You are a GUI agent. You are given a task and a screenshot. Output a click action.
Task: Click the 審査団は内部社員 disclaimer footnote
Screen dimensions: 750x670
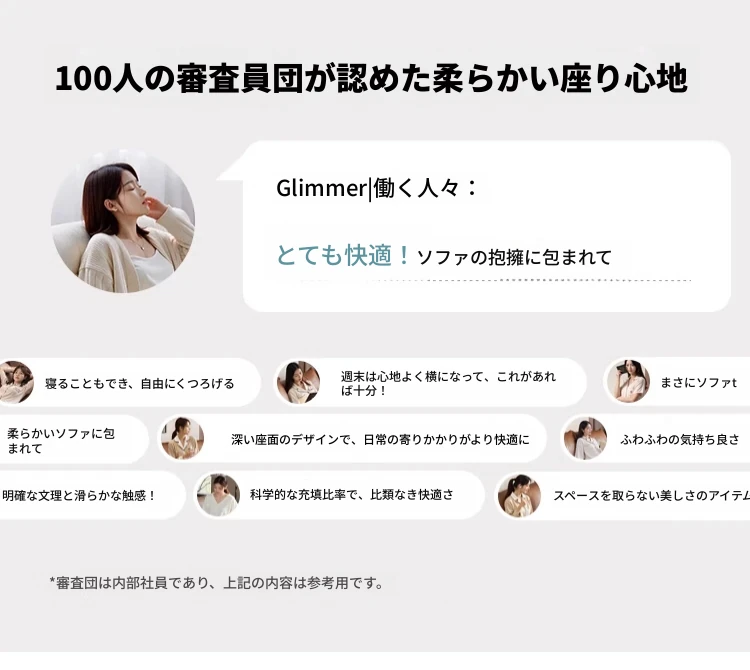[216, 583]
